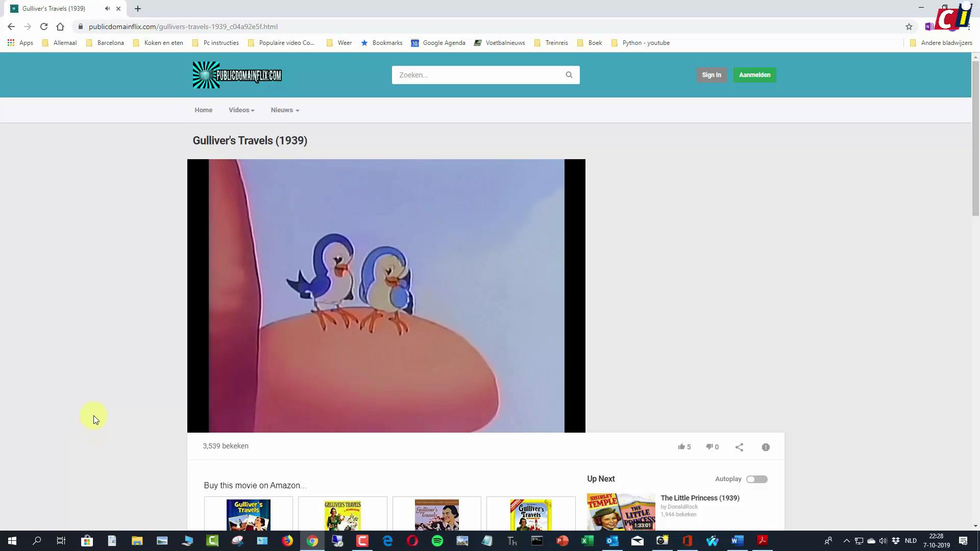Viewport: 980px width, 551px height.
Task: Click the browser home icon
Action: [x=60, y=27]
